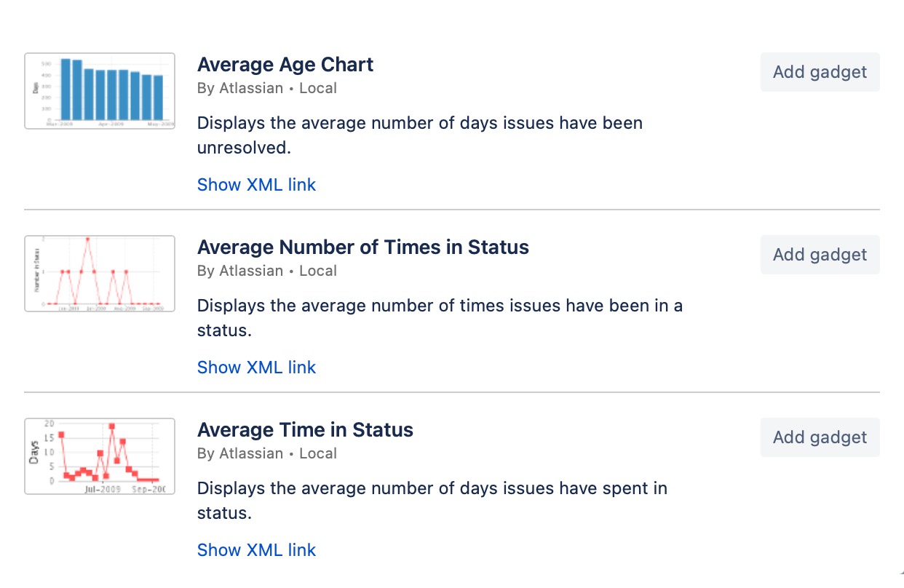Screen dimensions: 904x588
Task: Select the Average Time in Status gadget title
Action: tap(304, 430)
